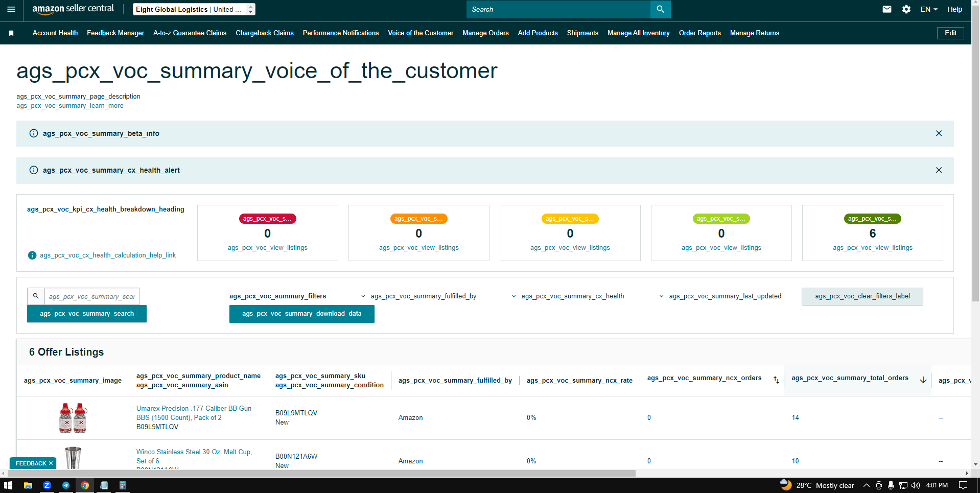
Task: Click ags_pcx_voc_clear_filters_label button
Action: (862, 296)
